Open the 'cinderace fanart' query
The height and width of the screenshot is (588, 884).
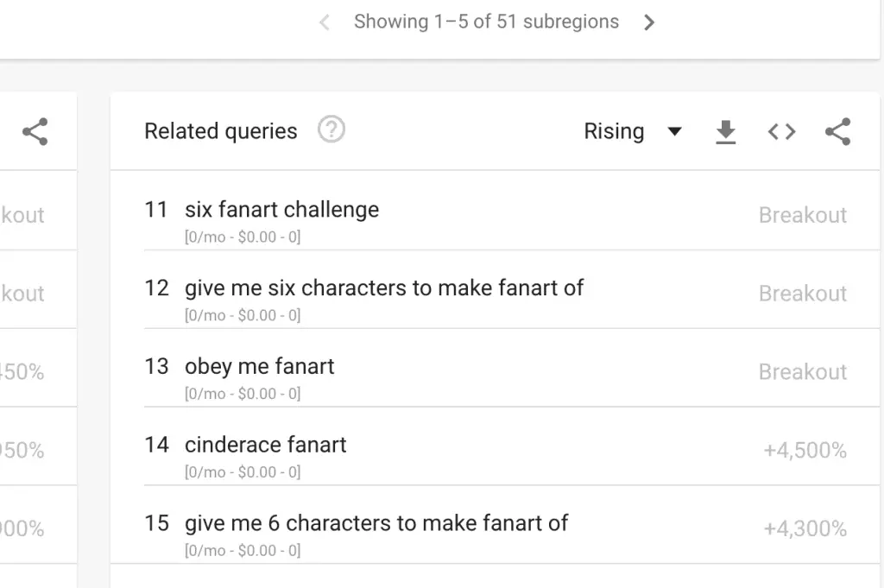[x=266, y=445]
